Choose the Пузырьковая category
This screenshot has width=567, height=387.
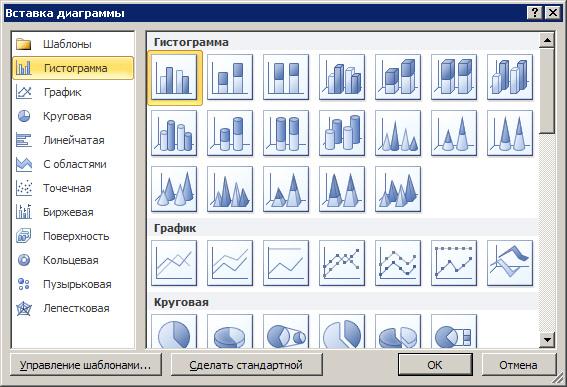tap(73, 284)
